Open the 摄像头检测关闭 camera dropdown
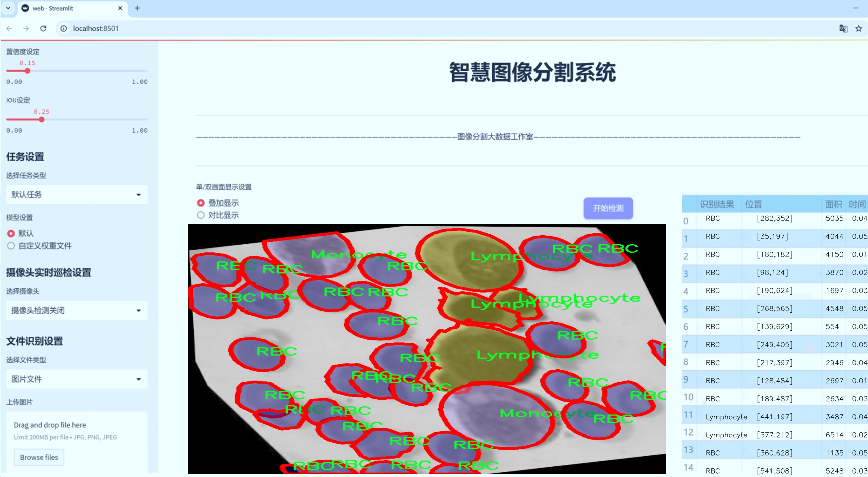 click(77, 310)
